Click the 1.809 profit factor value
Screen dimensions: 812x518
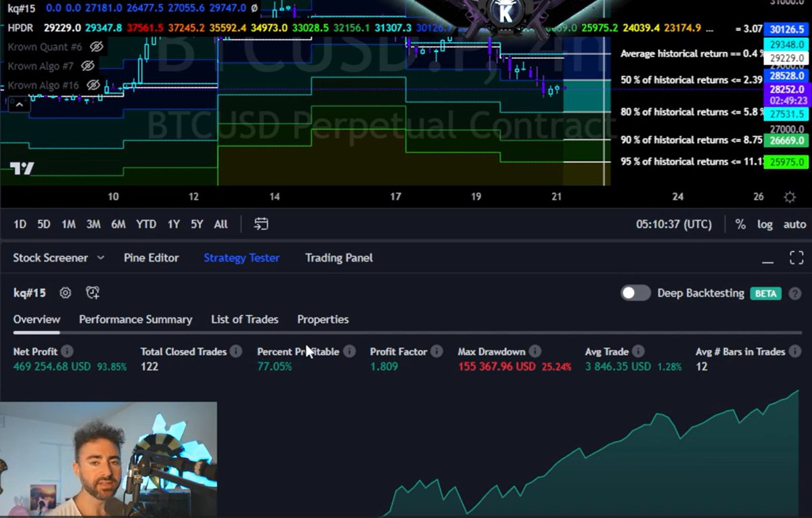coord(384,367)
